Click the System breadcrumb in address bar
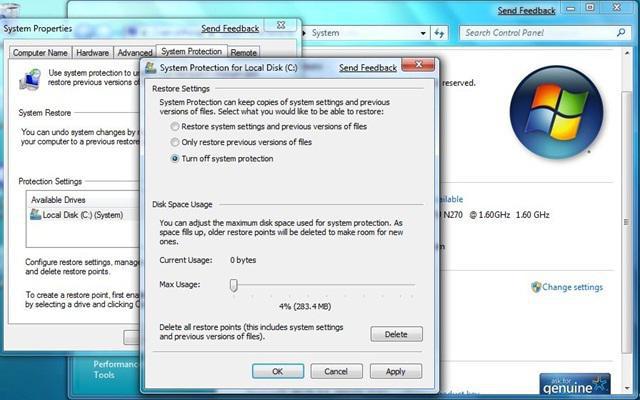The image size is (640, 400). click(325, 33)
